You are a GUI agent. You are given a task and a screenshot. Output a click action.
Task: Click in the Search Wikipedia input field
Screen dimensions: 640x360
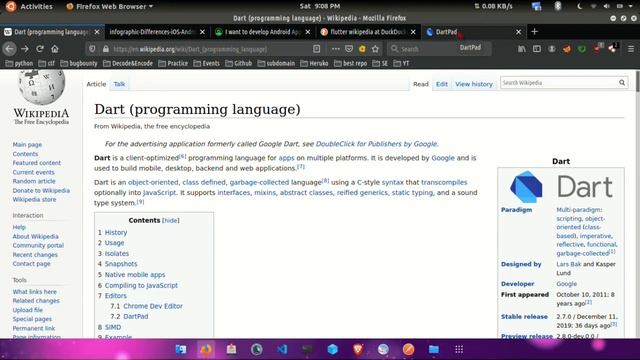pos(558,83)
